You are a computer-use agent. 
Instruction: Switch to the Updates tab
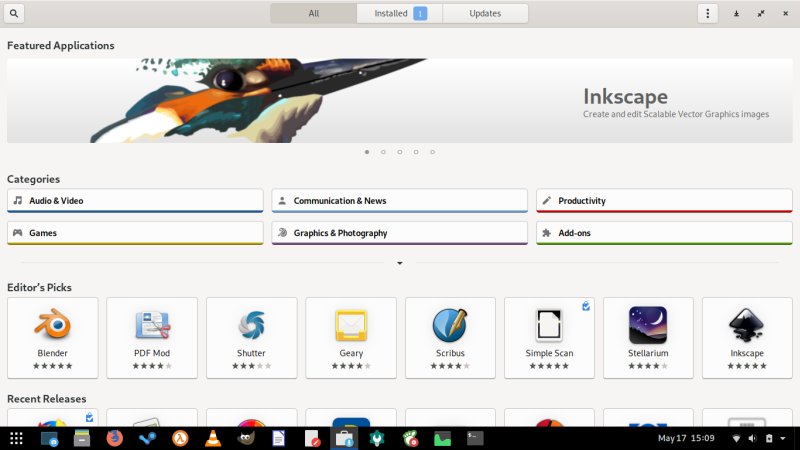(x=485, y=13)
